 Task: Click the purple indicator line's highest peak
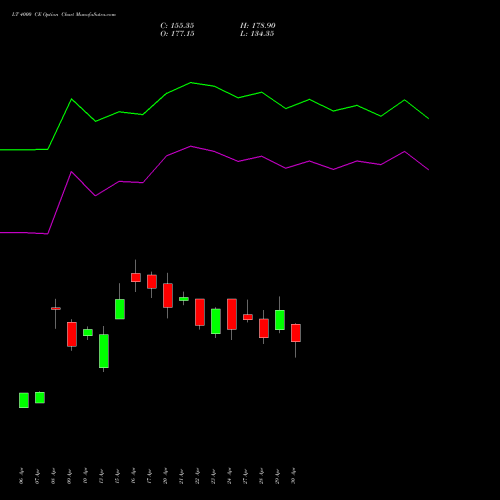point(191,146)
